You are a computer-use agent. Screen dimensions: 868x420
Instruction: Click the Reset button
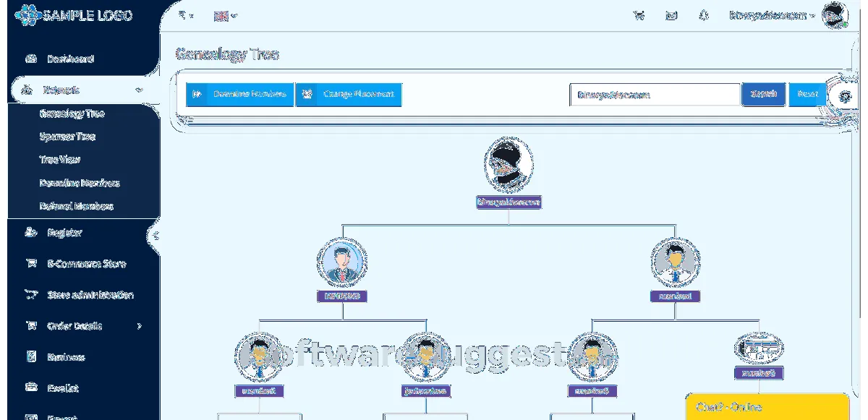click(x=807, y=94)
